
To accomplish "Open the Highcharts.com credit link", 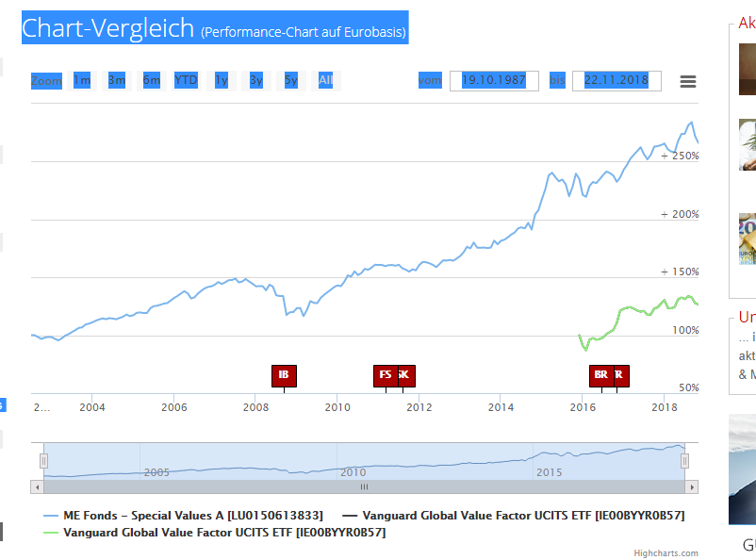I will pos(666,553).
